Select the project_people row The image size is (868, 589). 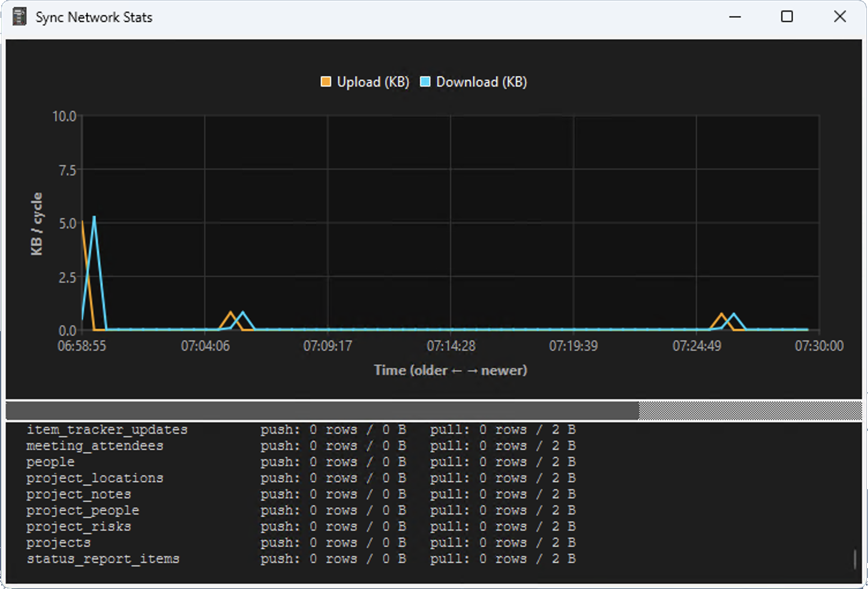(301, 511)
